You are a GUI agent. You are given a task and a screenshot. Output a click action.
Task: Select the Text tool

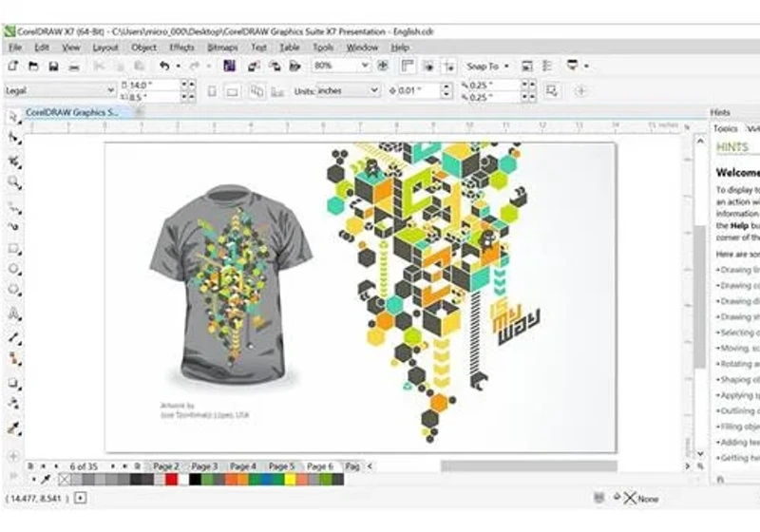14,313
